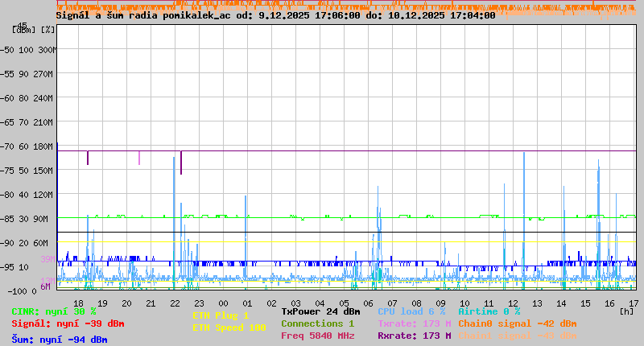Click the faint Chain1 signal legend entry
Viewport: 644px width, 346px height.
click(x=517, y=336)
